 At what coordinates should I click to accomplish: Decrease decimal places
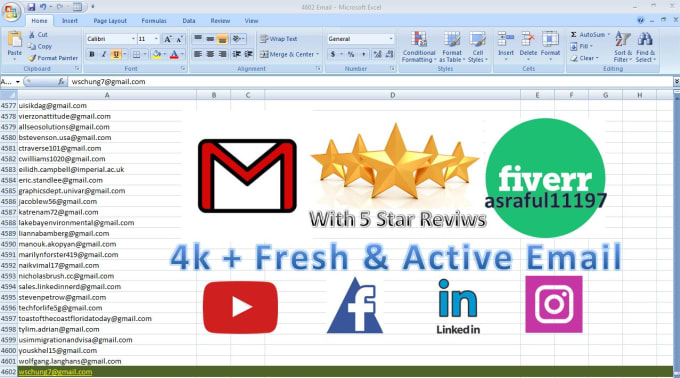point(389,54)
